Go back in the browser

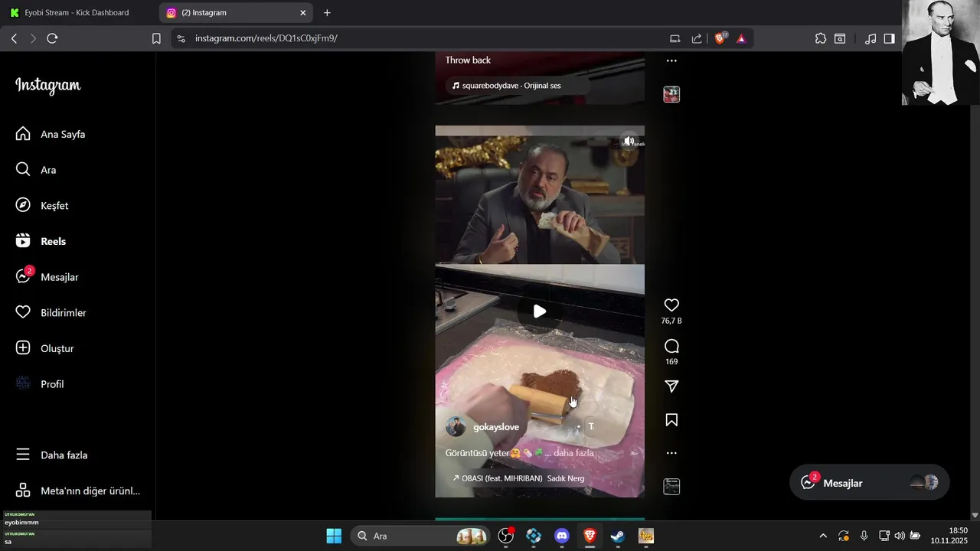(14, 38)
